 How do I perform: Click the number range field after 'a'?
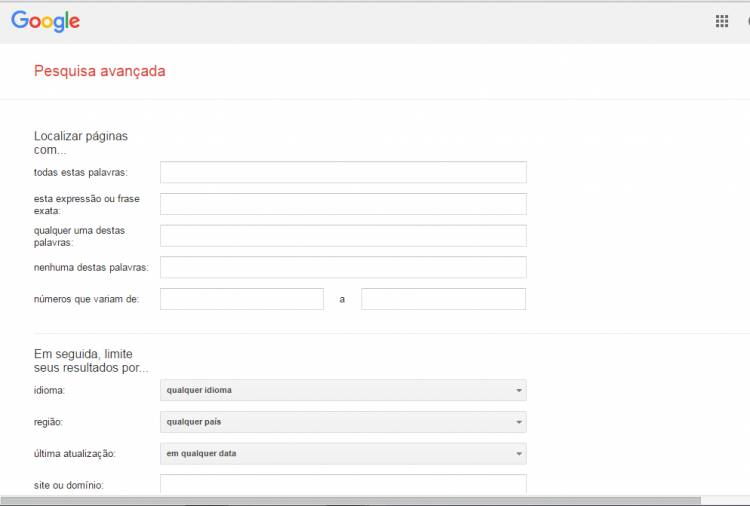click(x=443, y=299)
